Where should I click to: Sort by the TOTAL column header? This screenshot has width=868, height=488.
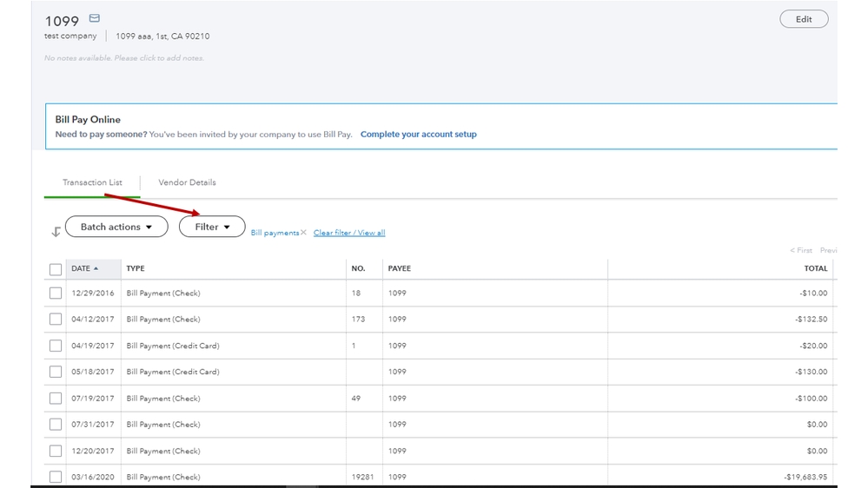tap(815, 269)
